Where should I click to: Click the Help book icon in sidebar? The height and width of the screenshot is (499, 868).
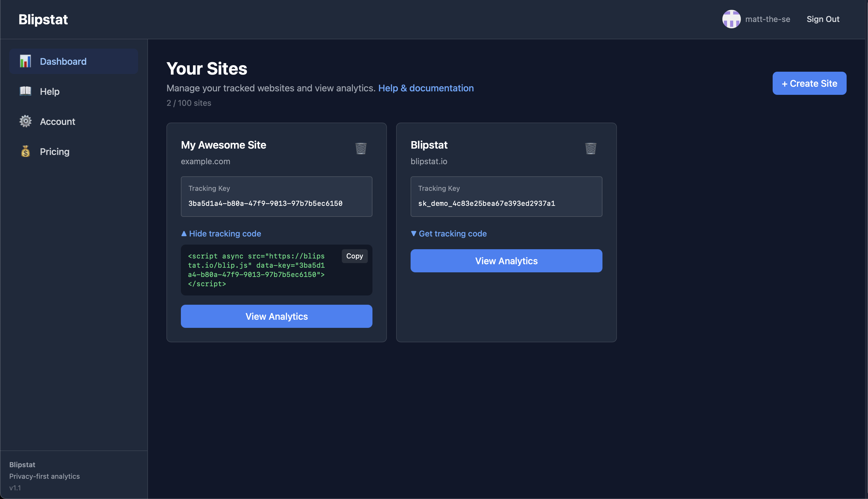click(25, 91)
